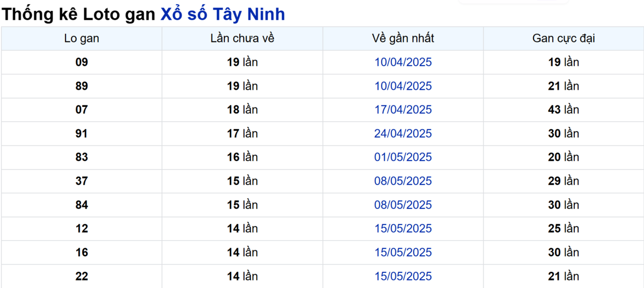Open the 01/05/2025 date link
The height and width of the screenshot is (288, 644).
point(402,157)
